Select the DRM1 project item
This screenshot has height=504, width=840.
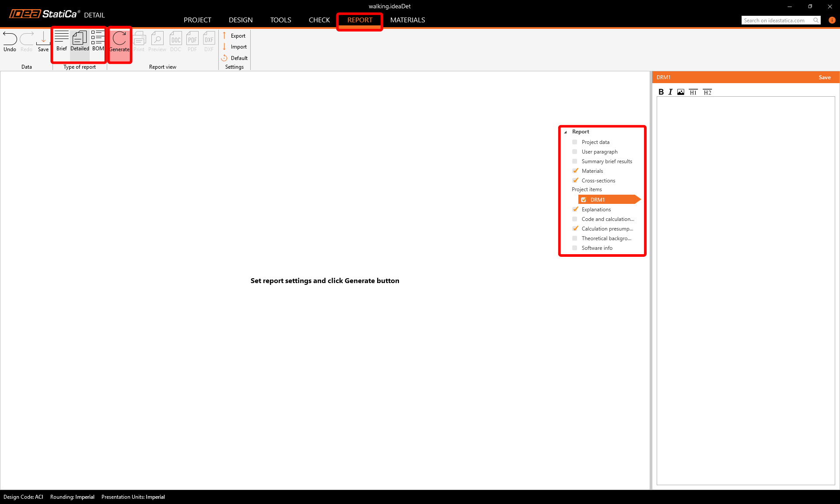click(x=598, y=200)
